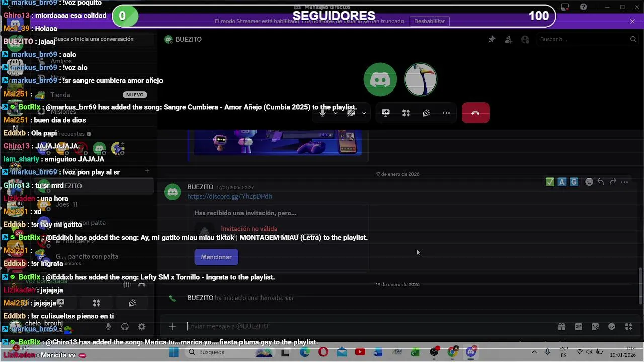Screen dimensions: 644x362
Task: Open YouTube app from the taskbar
Action: [360, 352]
